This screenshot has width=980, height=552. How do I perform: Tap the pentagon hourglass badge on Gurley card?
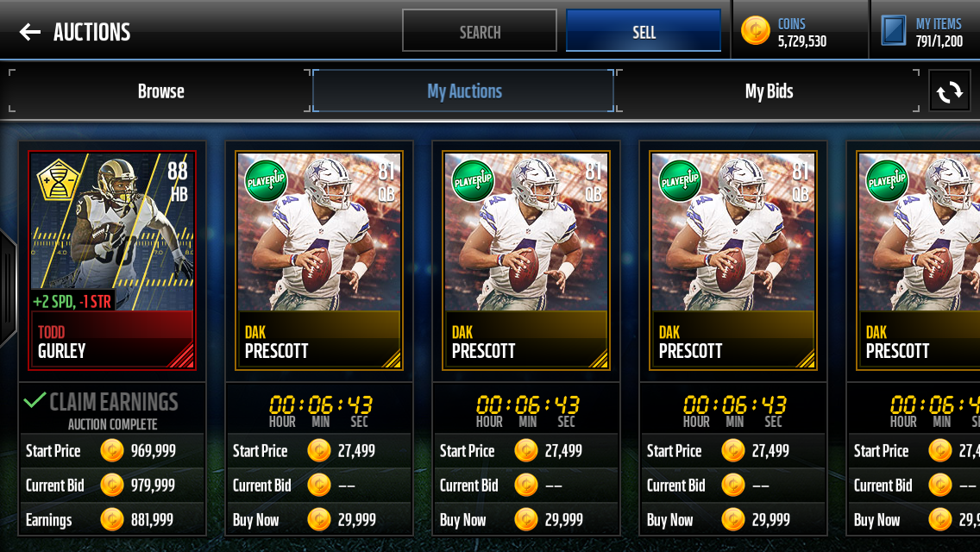pos(58,179)
